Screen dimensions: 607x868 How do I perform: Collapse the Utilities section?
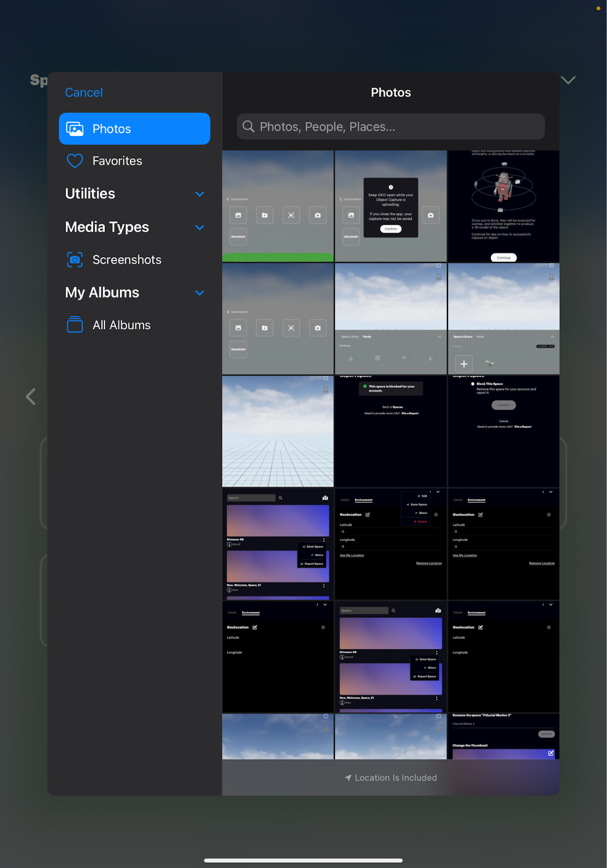(199, 194)
